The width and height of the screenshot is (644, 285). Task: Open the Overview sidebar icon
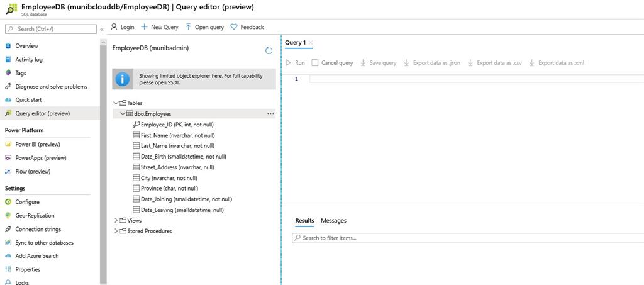point(8,46)
